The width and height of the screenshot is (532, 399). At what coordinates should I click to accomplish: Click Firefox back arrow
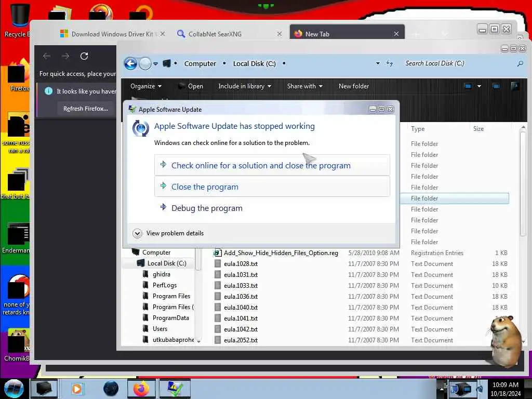[x=47, y=56]
